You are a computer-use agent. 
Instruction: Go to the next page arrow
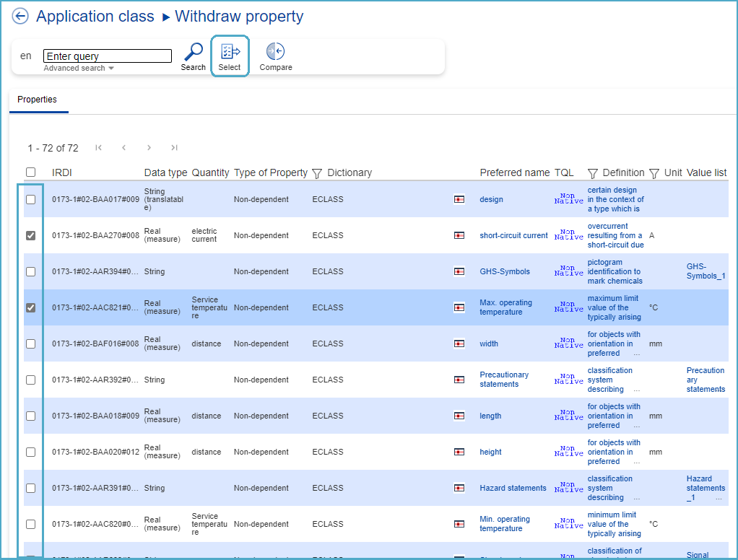tap(149, 148)
